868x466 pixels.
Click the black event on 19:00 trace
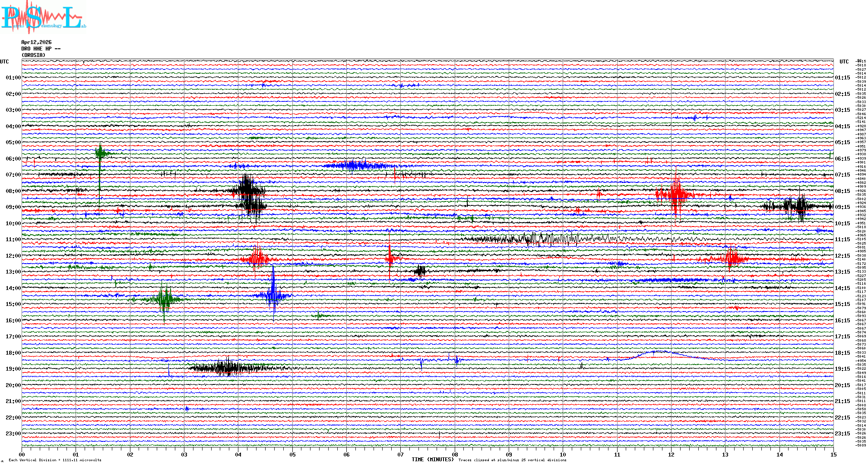(227, 368)
